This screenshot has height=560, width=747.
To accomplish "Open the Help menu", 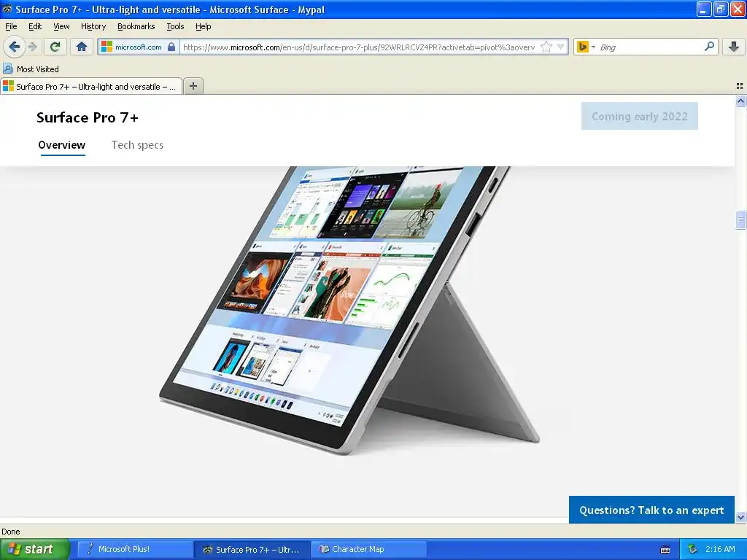I will 203,26.
